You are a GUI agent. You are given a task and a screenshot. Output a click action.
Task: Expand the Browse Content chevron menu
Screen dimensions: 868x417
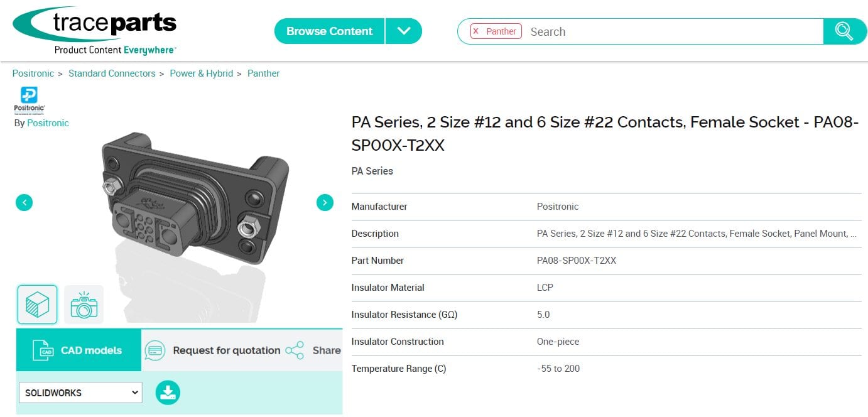coord(404,31)
